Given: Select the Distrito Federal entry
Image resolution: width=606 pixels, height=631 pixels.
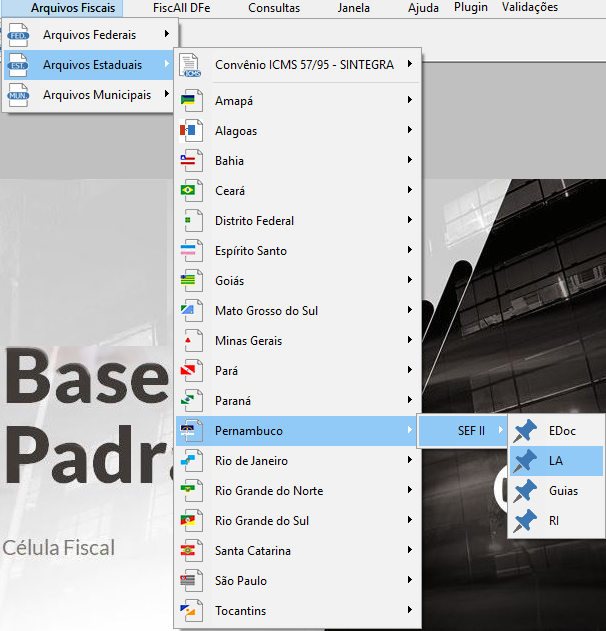Looking at the screenshot, I should coord(297,221).
